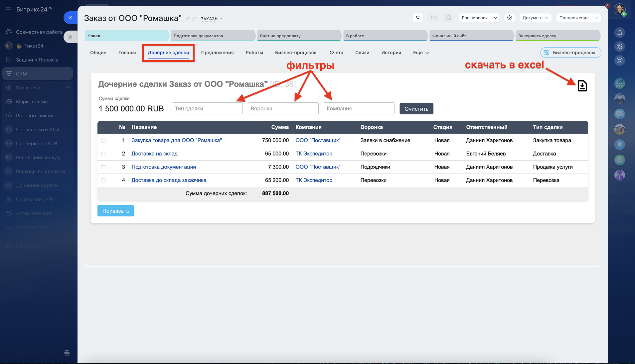Check the Подготовка документации row checkbox
This screenshot has height=364, width=635.
coord(103,167)
